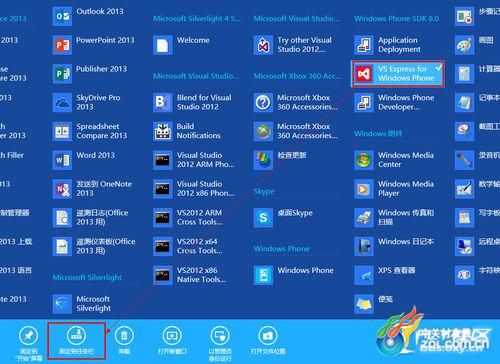This screenshot has width=500, height=364.
Task: Open 遥测仪表板 (Office 2013 用)
Action: 94,246
